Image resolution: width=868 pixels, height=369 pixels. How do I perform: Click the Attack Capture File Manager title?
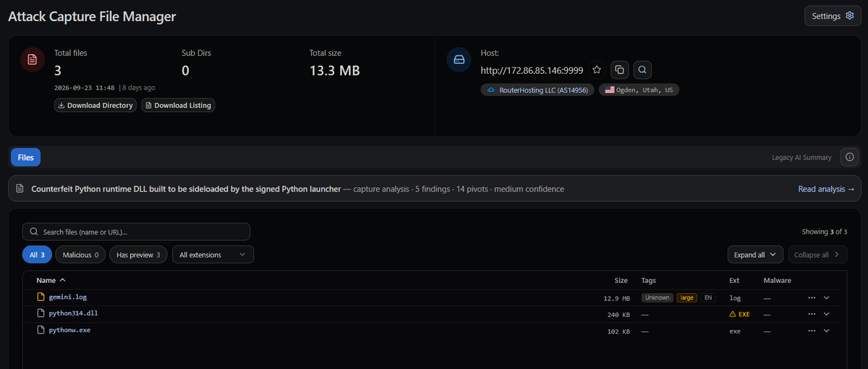[92, 16]
